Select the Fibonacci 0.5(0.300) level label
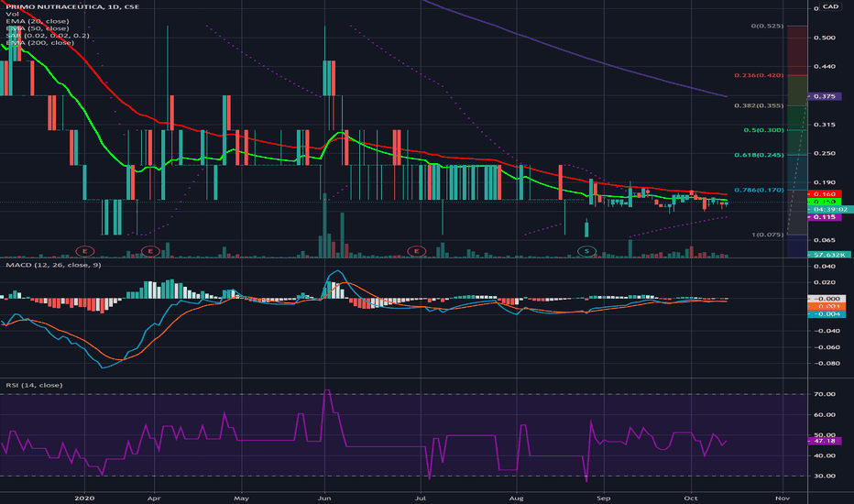854x504 pixels. click(763, 130)
